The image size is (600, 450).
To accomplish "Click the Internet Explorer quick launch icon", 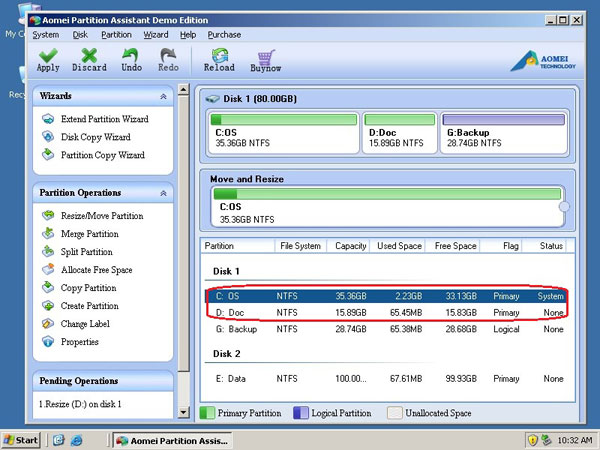I will pos(77,440).
